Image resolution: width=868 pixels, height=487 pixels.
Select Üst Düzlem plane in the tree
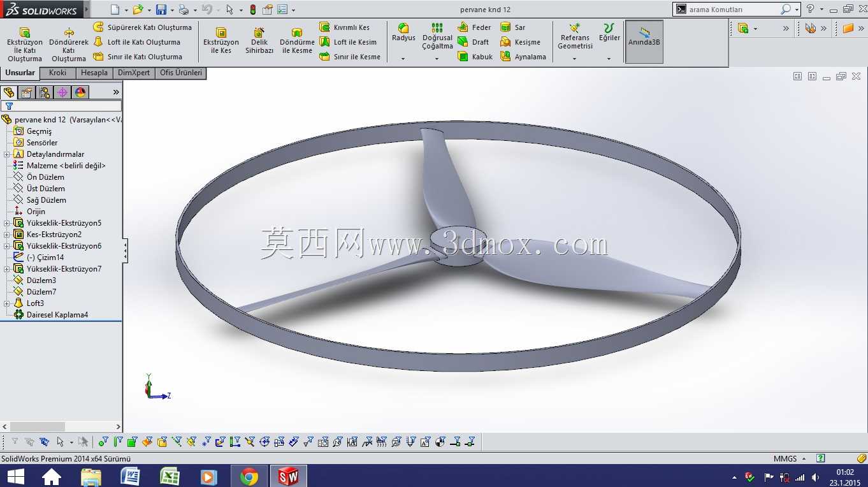coord(46,189)
